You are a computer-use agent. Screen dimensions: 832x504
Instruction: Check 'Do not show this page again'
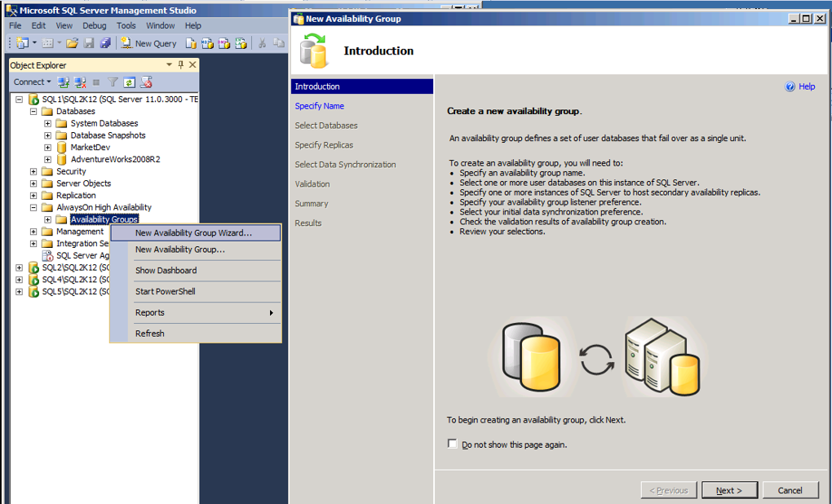coord(452,444)
